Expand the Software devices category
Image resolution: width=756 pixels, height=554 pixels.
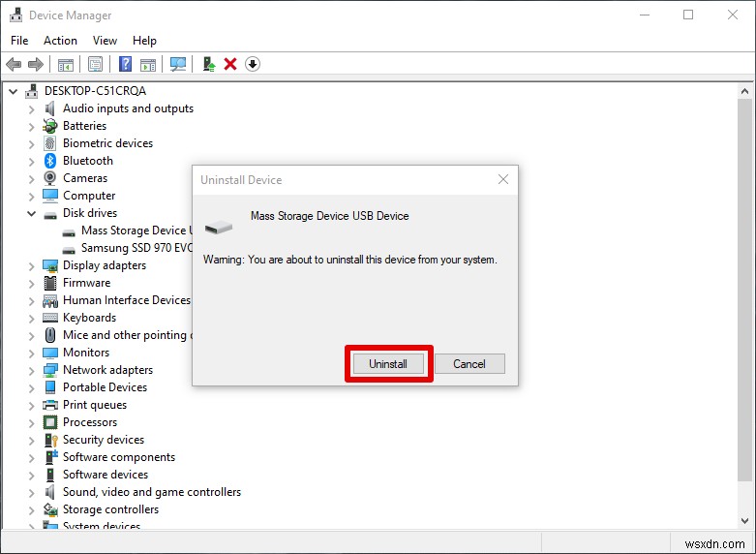(31, 476)
